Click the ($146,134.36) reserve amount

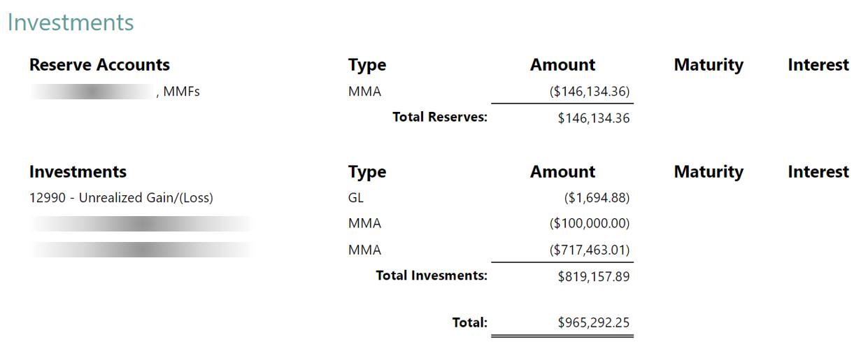[590, 91]
